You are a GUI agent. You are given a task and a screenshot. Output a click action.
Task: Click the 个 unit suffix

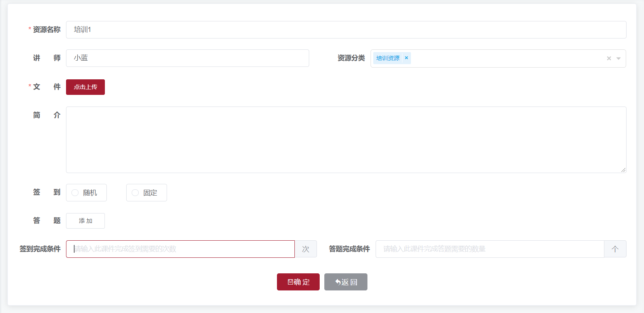tap(615, 249)
